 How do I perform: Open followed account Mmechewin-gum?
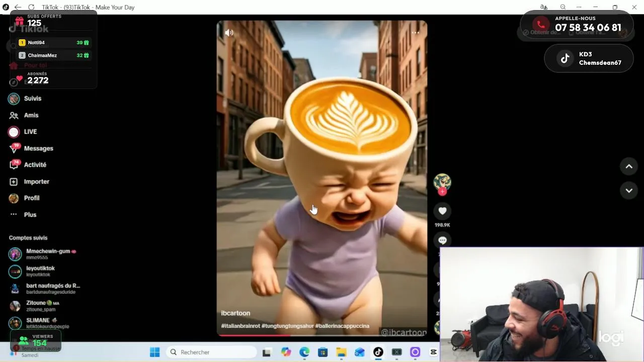(x=44, y=254)
